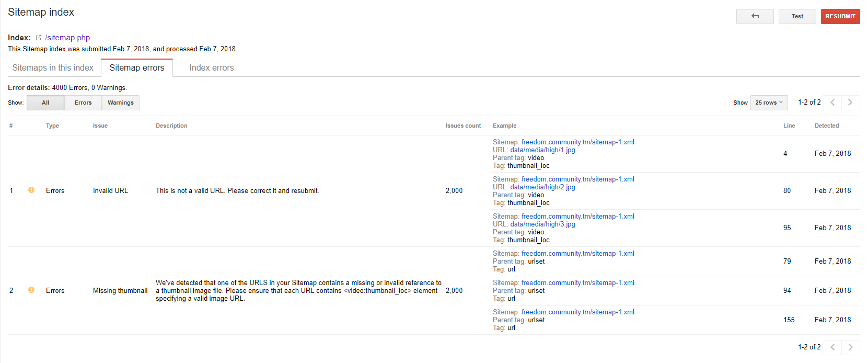
Task: Click the Test button
Action: [x=797, y=16]
